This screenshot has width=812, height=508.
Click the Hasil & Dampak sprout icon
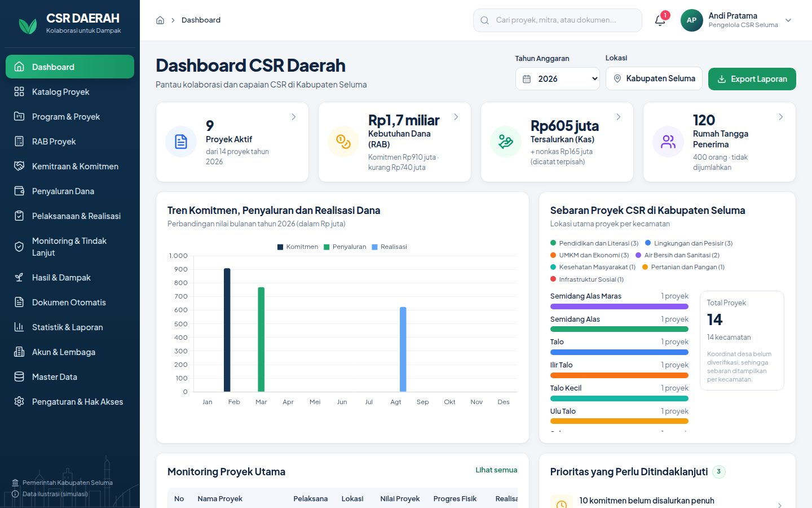coord(19,277)
